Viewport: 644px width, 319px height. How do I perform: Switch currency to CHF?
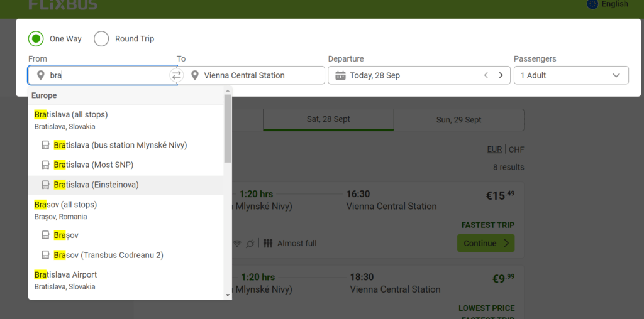pyautogui.click(x=516, y=149)
